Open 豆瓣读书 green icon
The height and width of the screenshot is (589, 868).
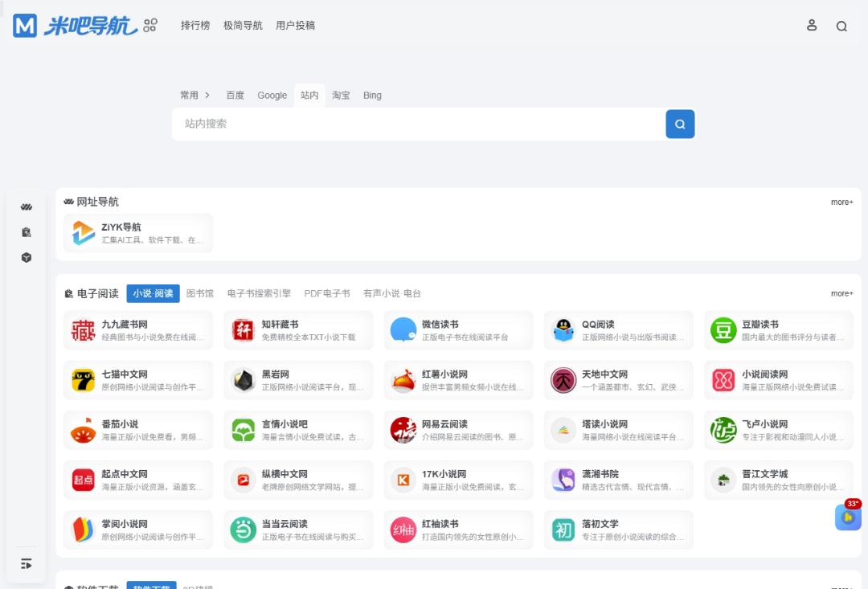click(723, 330)
